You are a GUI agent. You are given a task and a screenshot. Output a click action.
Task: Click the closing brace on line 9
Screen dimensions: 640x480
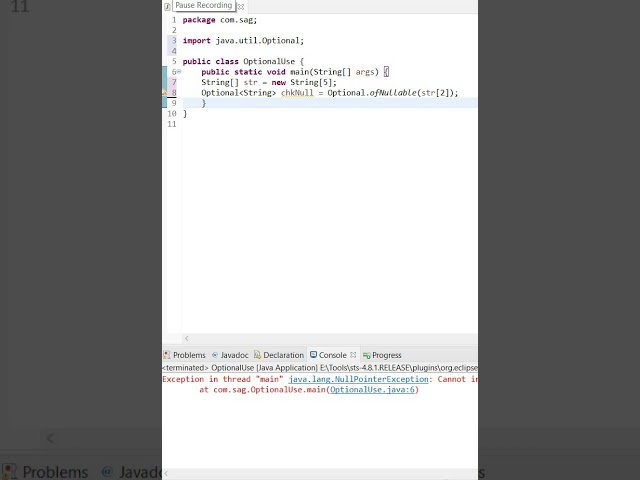[204, 103]
